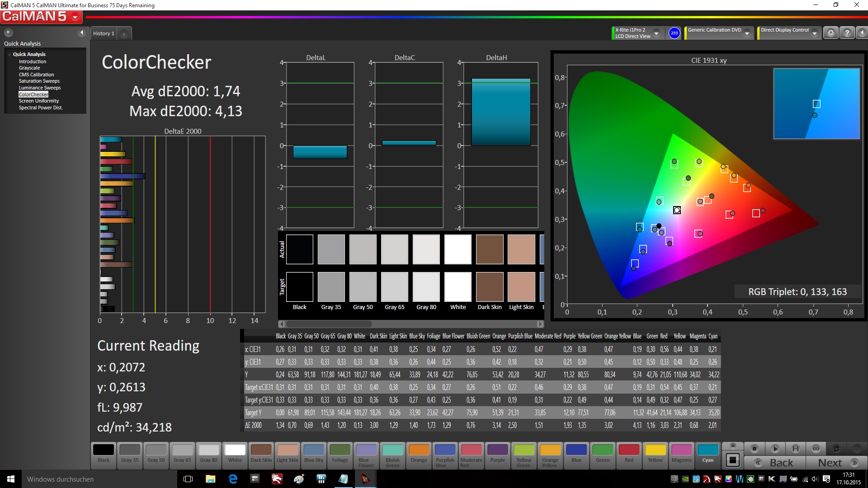Viewport: 868px width, 488px height.
Task: Switch to the History 1 tab
Action: point(104,33)
